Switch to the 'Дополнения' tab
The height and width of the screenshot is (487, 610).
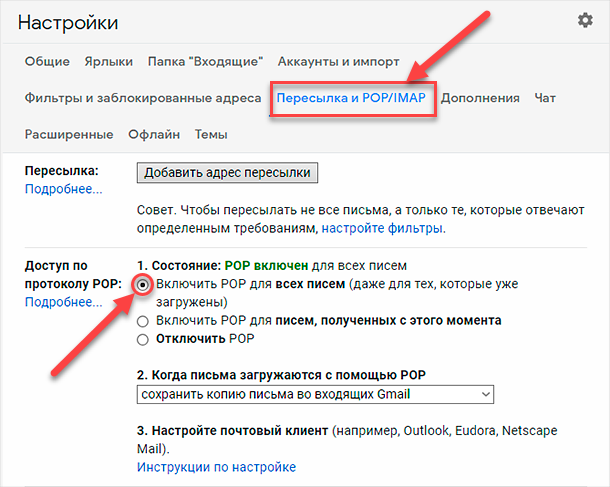[x=480, y=98]
